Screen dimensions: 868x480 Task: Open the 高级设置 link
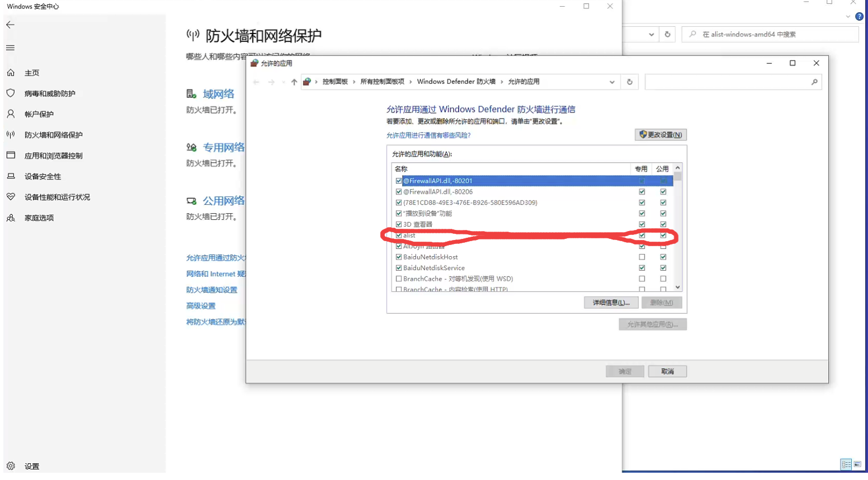[201, 306]
